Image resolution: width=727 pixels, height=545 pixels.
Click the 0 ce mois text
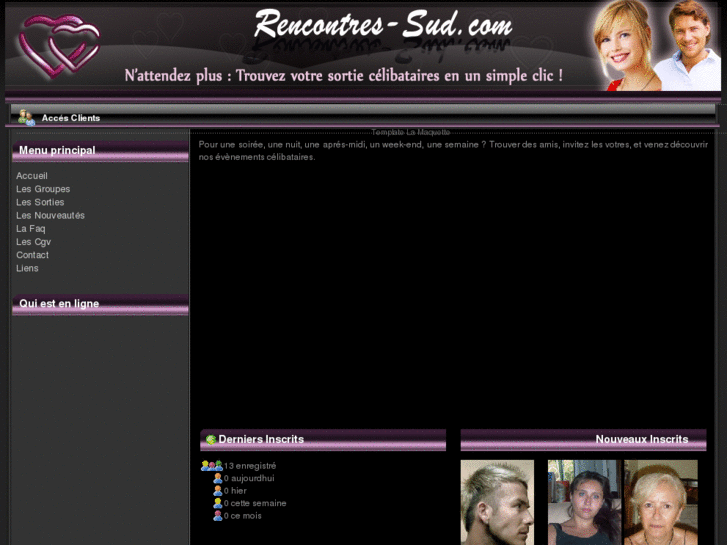pyautogui.click(x=242, y=516)
